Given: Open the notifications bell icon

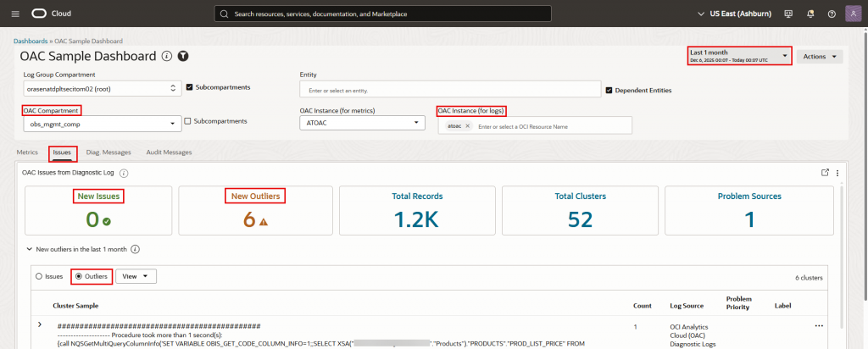Looking at the screenshot, I should click(810, 14).
